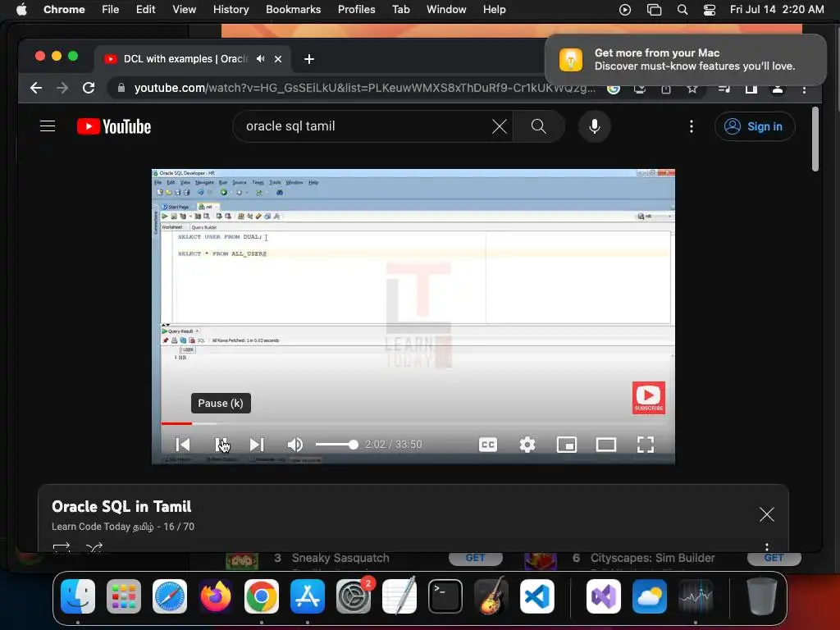
Task: Click the Sign in button
Action: [x=755, y=126]
